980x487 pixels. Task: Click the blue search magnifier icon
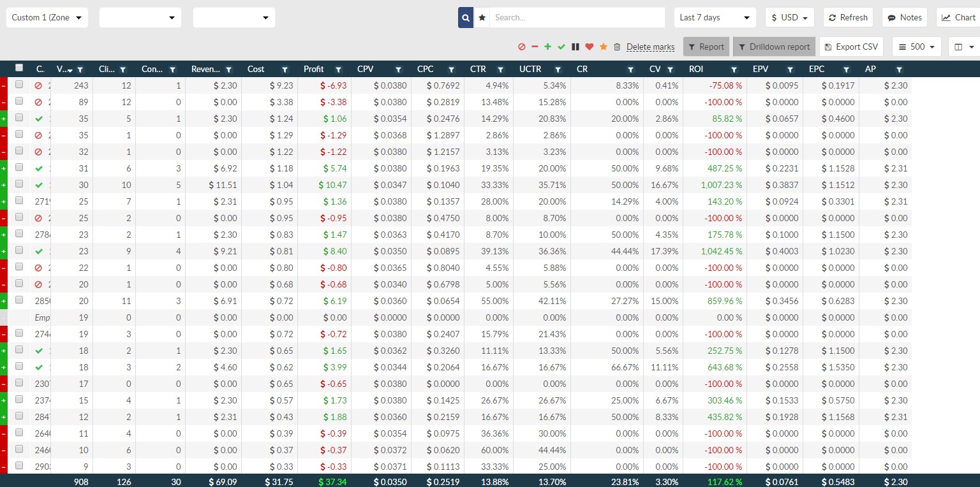point(466,18)
